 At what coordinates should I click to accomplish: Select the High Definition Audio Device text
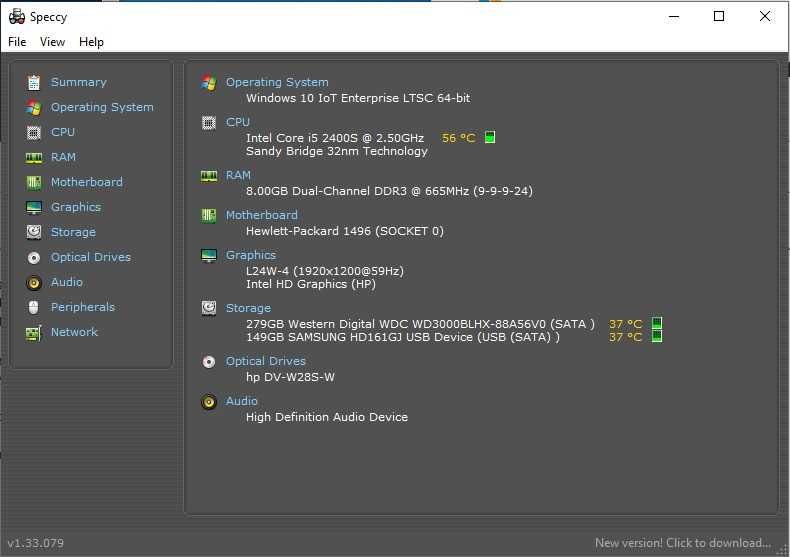point(327,417)
